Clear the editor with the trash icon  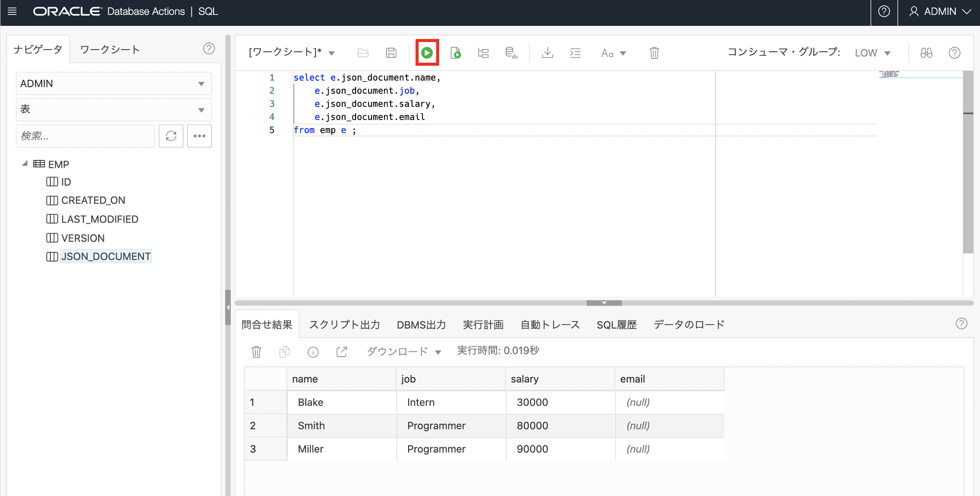point(654,53)
